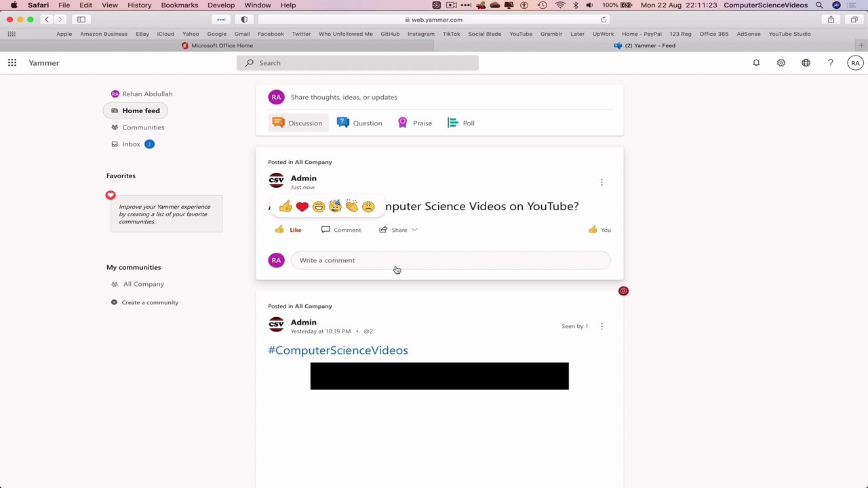Open the Apple menu

pos(14,5)
